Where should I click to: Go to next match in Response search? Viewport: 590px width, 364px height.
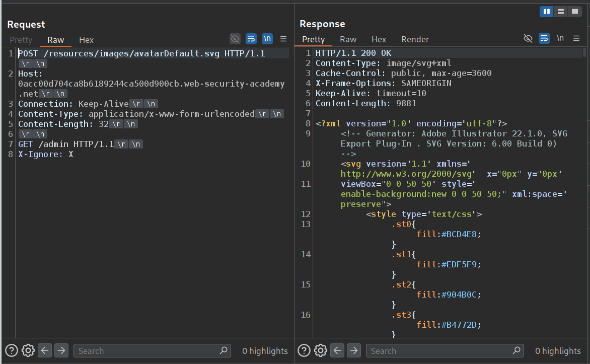353,350
